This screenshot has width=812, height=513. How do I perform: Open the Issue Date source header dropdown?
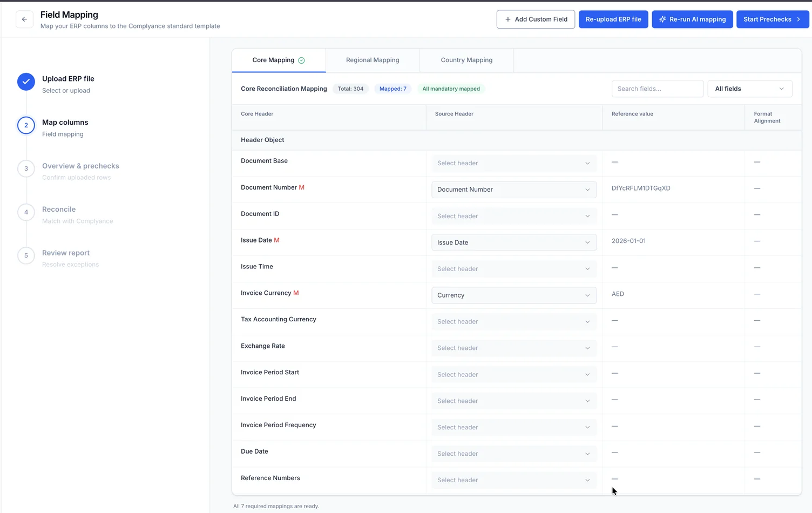pos(514,242)
